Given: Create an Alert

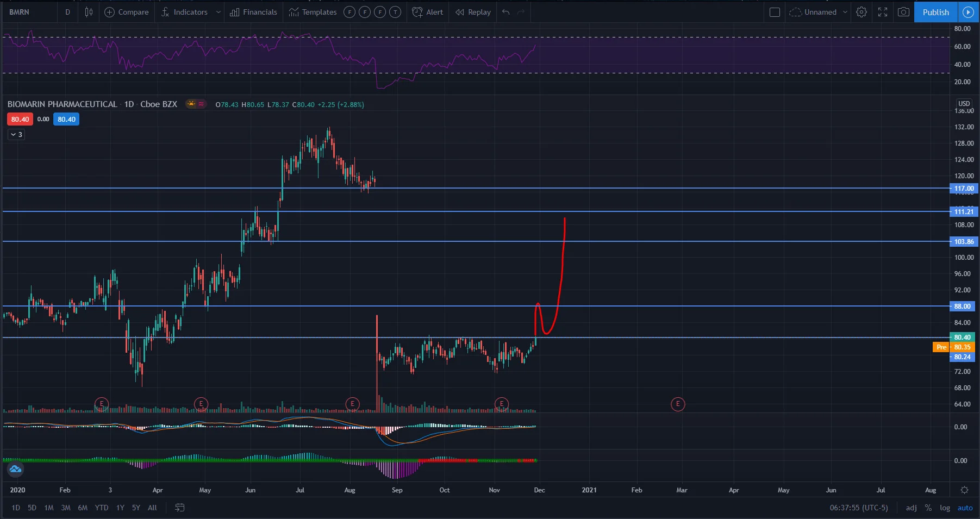Looking at the screenshot, I should (x=427, y=12).
